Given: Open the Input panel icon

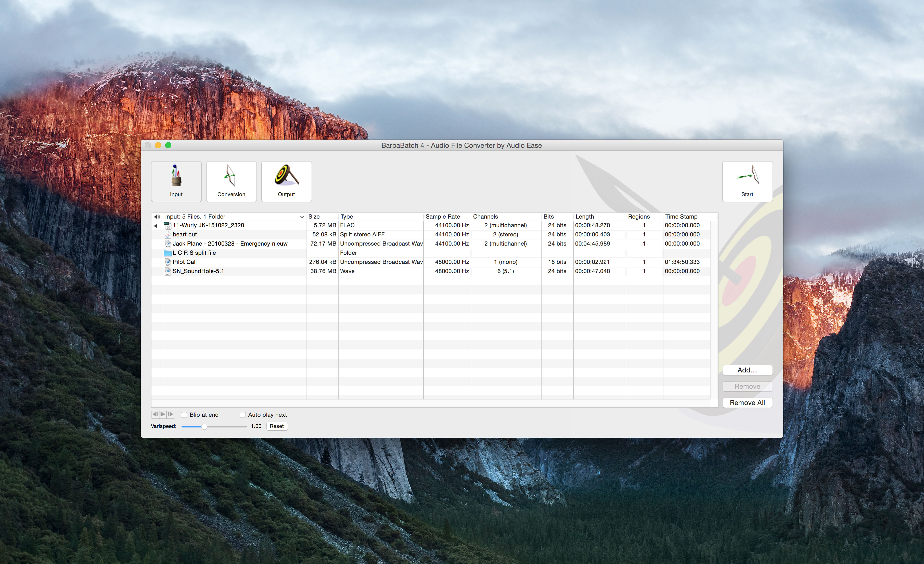Looking at the screenshot, I should tap(176, 181).
